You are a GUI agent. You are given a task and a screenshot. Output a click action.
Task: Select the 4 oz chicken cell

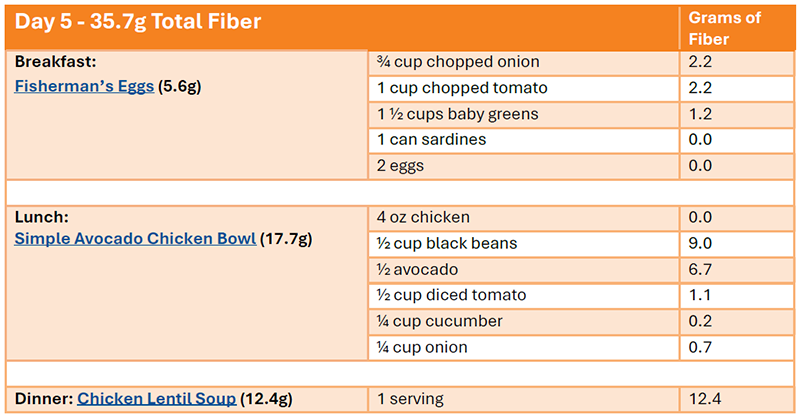[x=422, y=217]
